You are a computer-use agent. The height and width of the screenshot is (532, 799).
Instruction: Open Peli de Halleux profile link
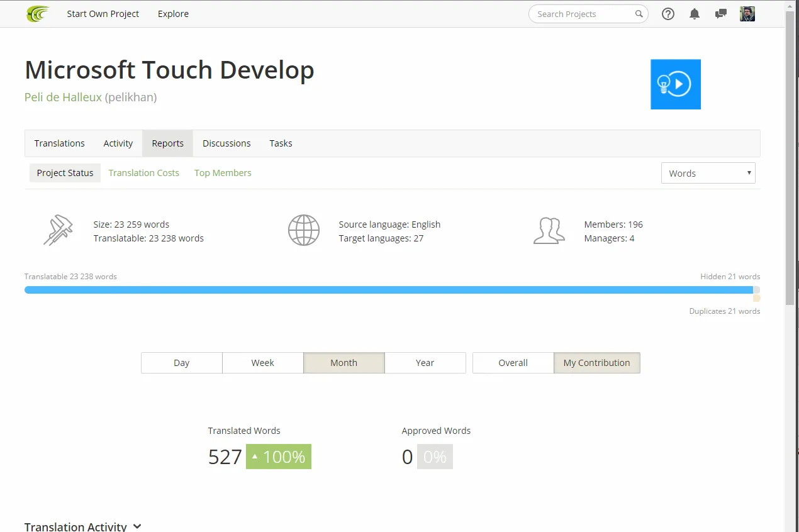63,97
